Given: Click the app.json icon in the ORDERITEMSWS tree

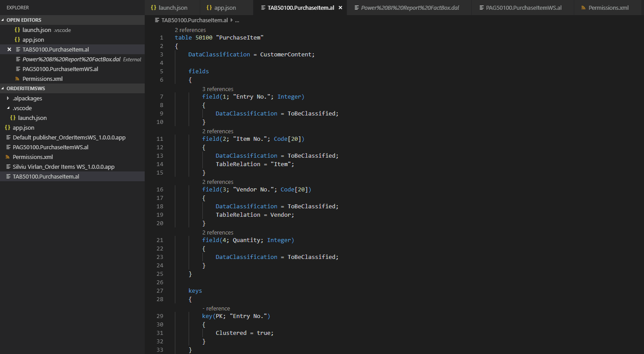Looking at the screenshot, I should click(8, 128).
